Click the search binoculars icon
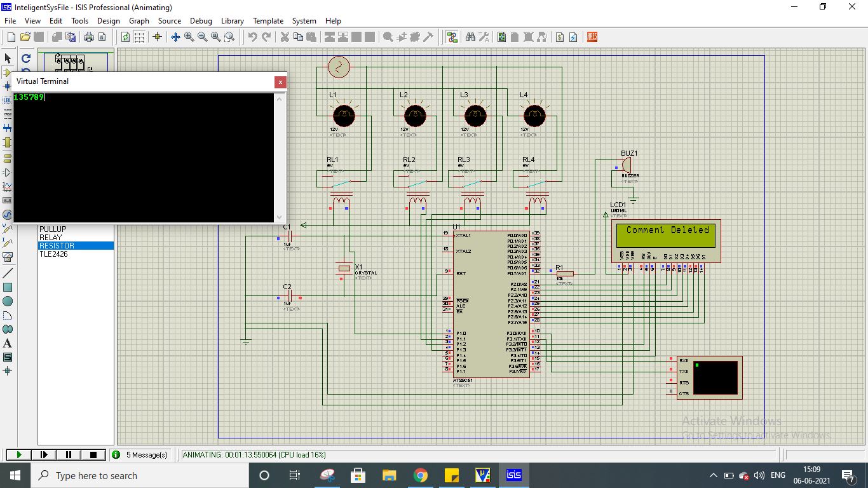Screen dimensions: 868x488 point(470,37)
